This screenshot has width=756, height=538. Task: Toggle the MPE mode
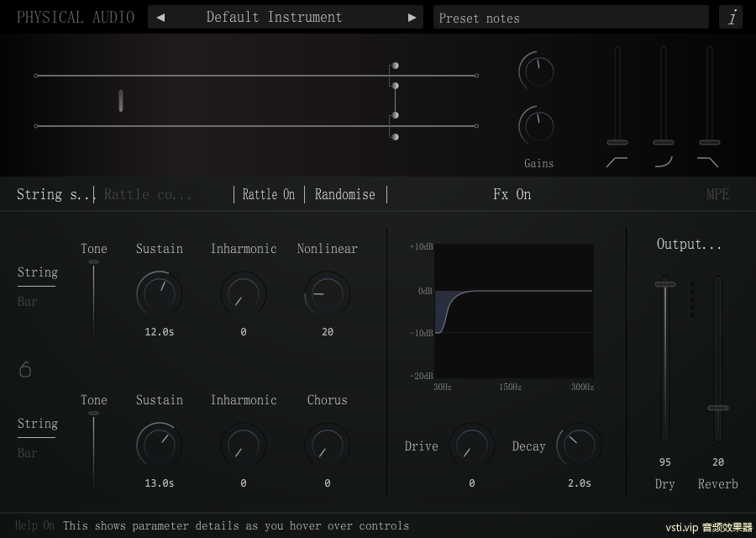pos(717,194)
